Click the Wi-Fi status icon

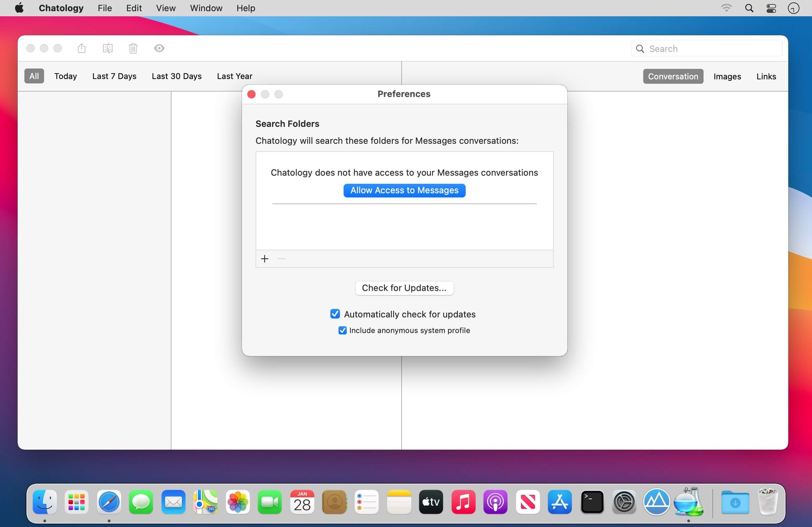(726, 8)
